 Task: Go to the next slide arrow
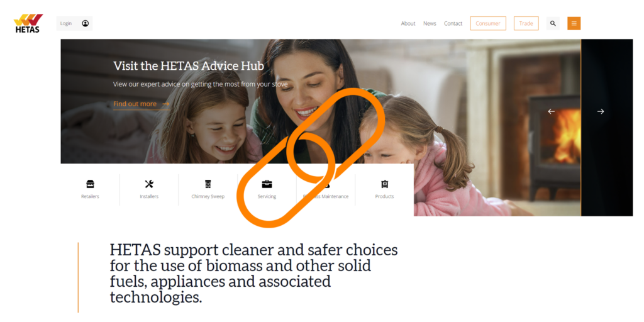coord(601,111)
